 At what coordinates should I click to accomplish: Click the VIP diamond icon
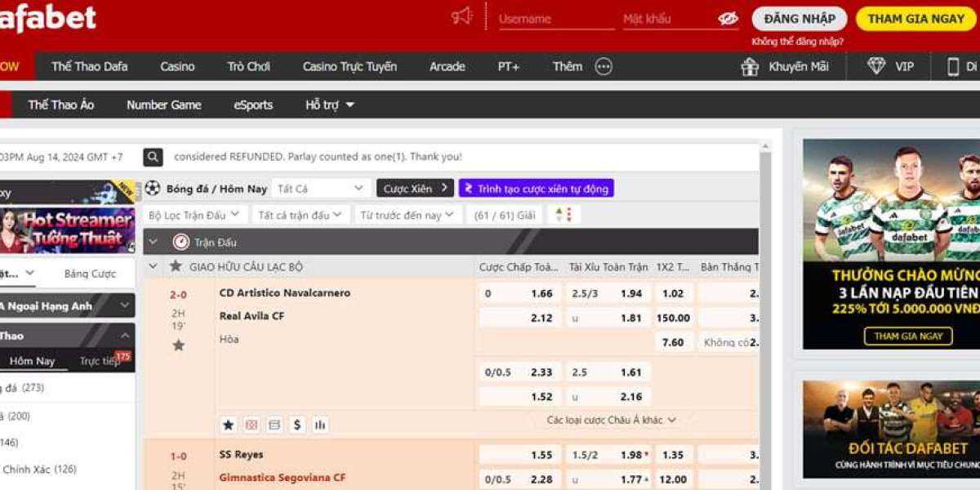coord(876,66)
